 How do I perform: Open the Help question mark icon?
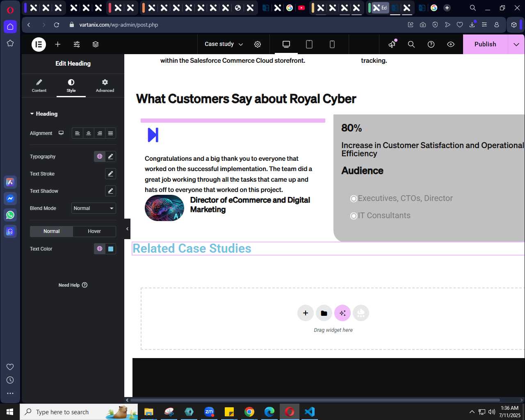[x=431, y=44]
